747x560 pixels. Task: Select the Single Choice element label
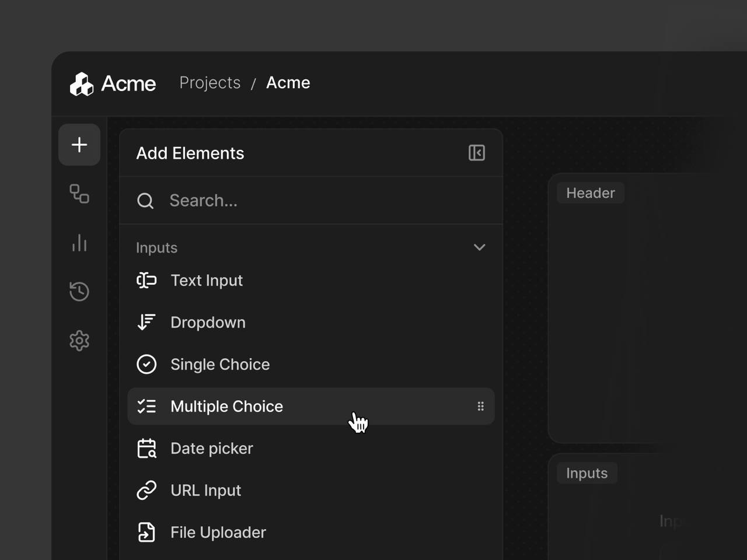tap(220, 365)
